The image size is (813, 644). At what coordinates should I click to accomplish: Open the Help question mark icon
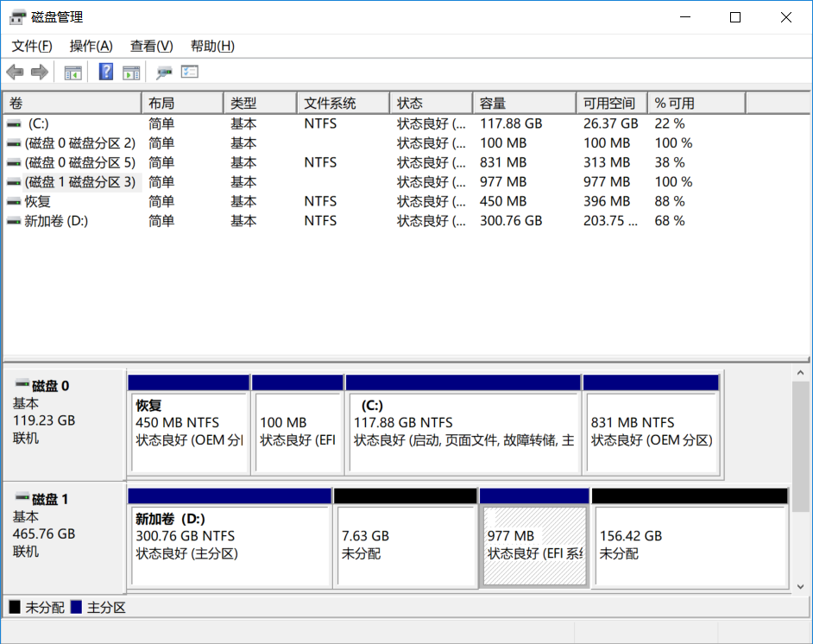click(x=106, y=72)
